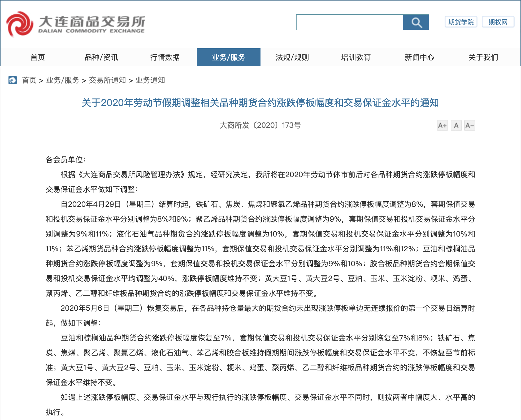
Task: Open 关于我们 navigation menu
Action: point(483,57)
